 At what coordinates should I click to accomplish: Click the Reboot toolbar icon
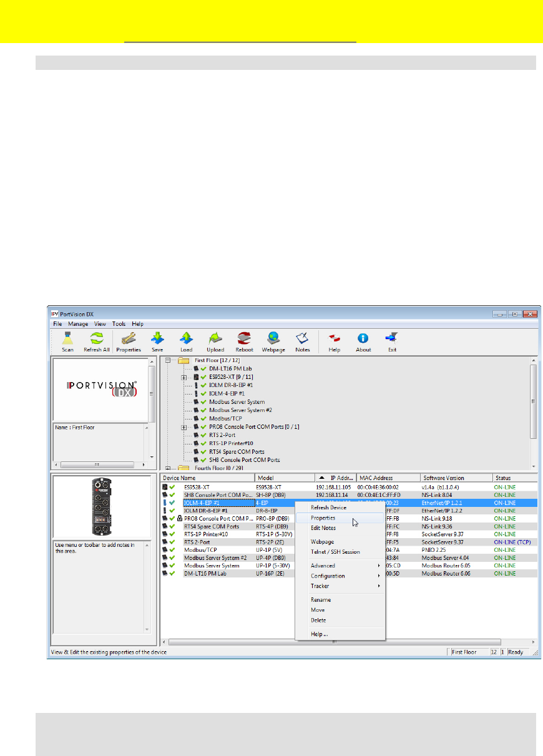[x=245, y=342]
